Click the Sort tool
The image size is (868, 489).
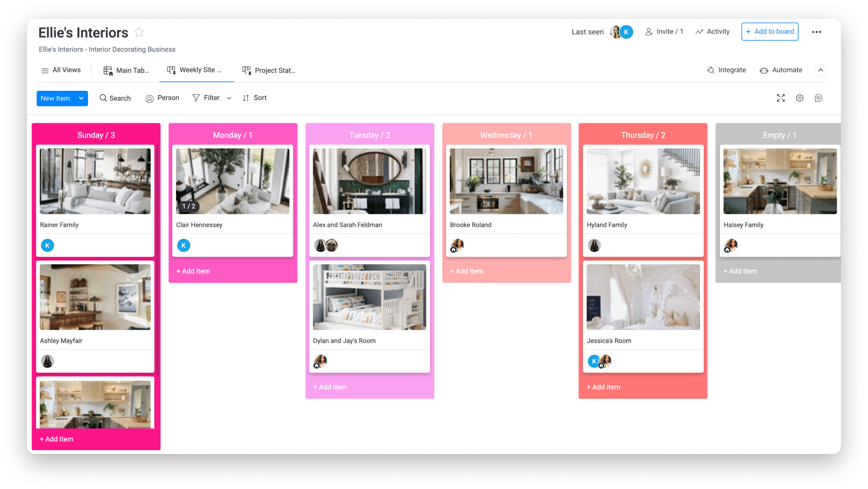254,98
